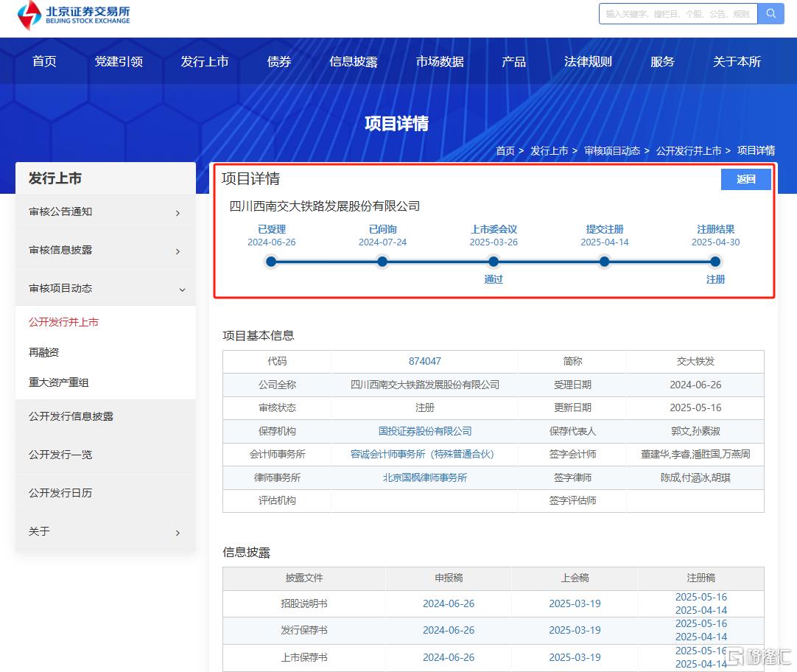797x672 pixels.
Task: Open the 债券 navigation item
Action: [279, 61]
